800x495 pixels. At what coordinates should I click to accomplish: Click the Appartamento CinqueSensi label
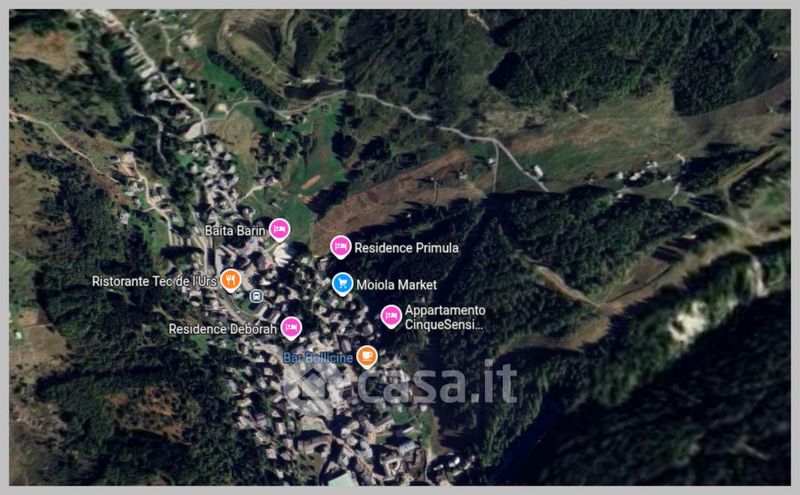(445, 317)
